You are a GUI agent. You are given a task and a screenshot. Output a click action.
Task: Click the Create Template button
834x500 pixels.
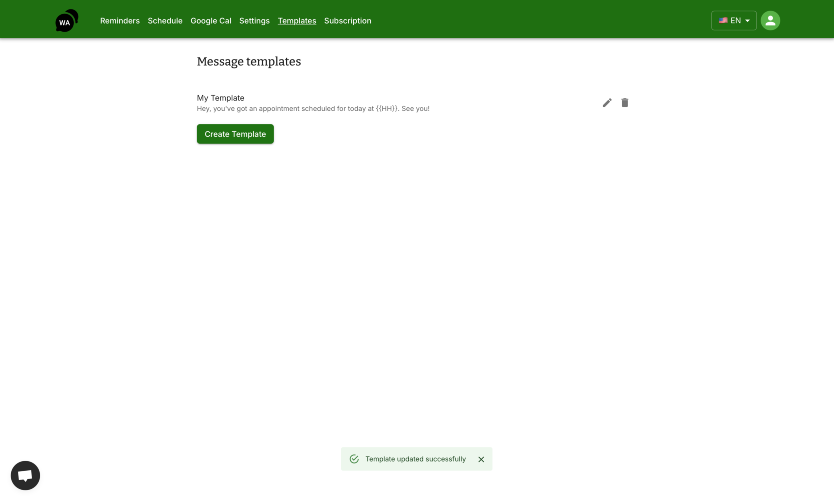point(235,134)
